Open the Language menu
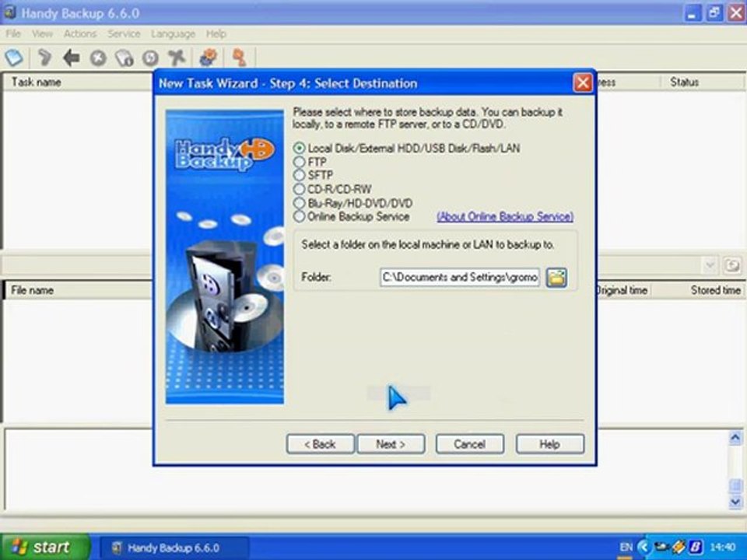 click(173, 33)
